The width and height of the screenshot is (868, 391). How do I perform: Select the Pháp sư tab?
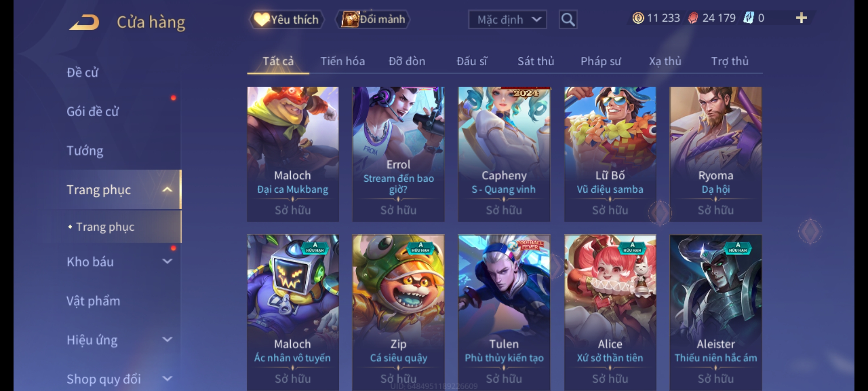coord(601,61)
